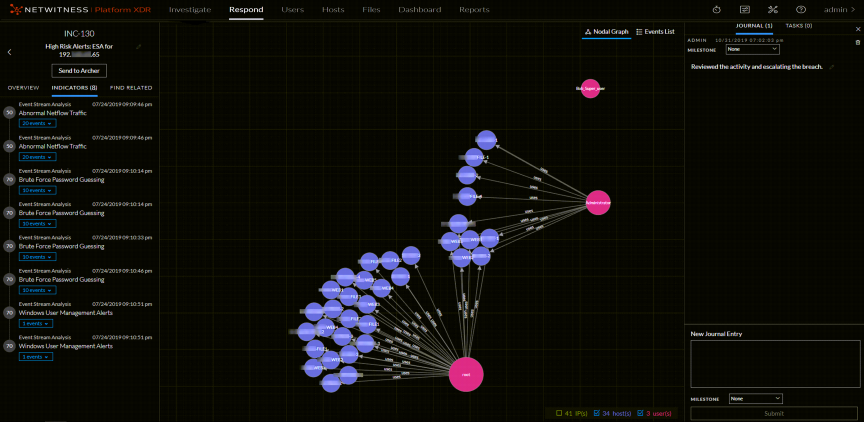Edit the journal note with its pencil icon

click(x=831, y=67)
